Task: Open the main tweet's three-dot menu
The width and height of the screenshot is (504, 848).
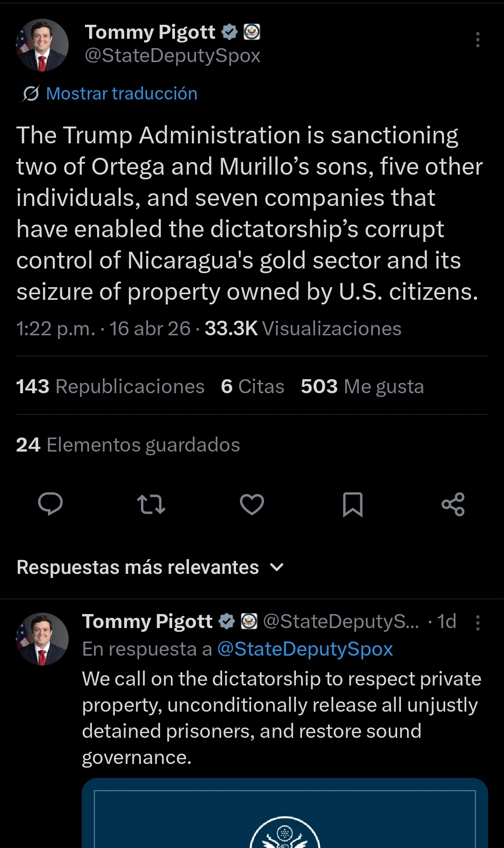Action: 477,40
